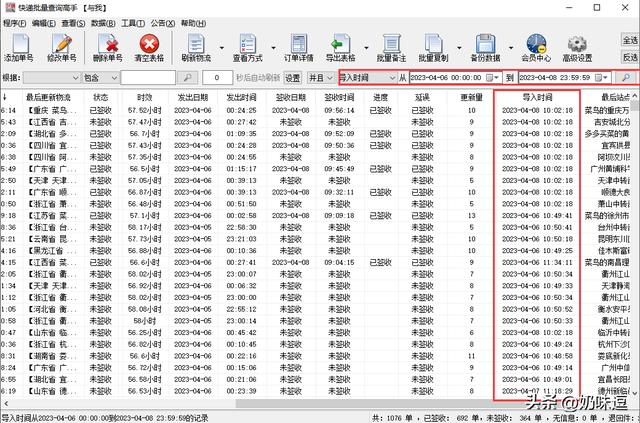The width and height of the screenshot is (640, 423).
Task: Open the 工具(T) menu
Action: point(133,21)
